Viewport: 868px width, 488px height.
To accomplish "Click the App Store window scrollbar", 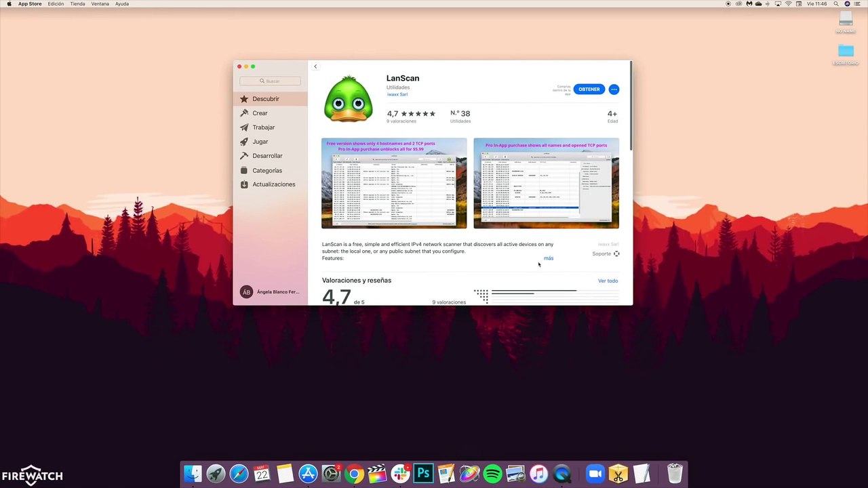I will [x=631, y=105].
